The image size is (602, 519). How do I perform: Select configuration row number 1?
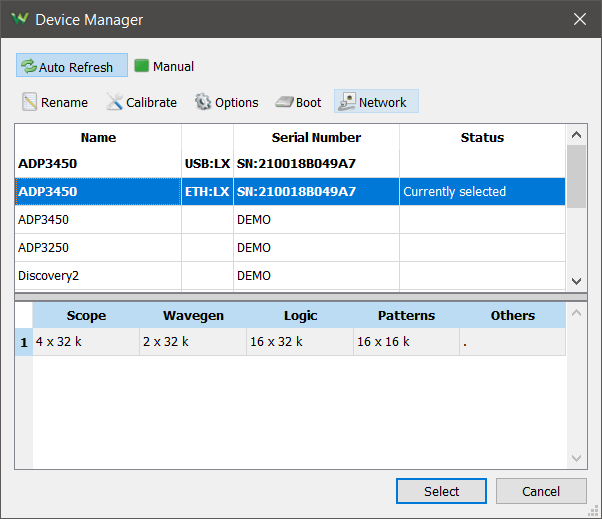click(24, 342)
